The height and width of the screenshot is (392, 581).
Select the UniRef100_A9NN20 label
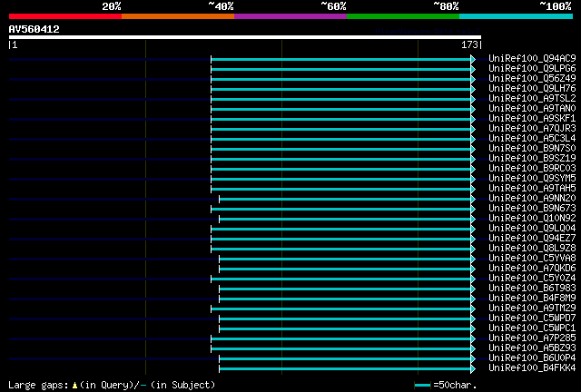coord(532,199)
